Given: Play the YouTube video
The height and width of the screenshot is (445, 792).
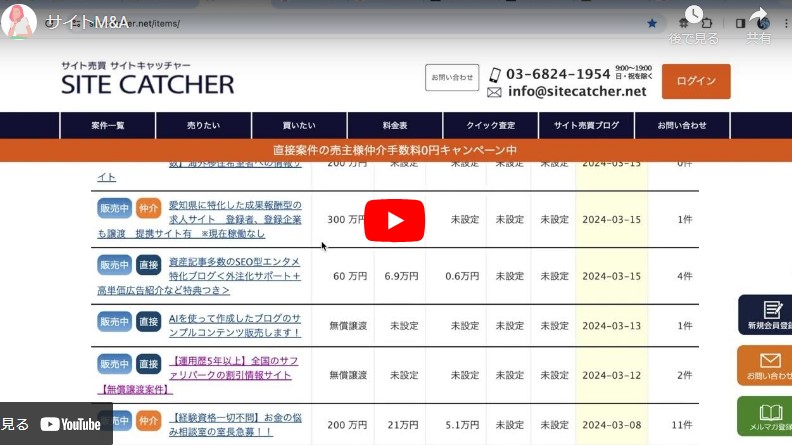Looking at the screenshot, I should tap(394, 220).
